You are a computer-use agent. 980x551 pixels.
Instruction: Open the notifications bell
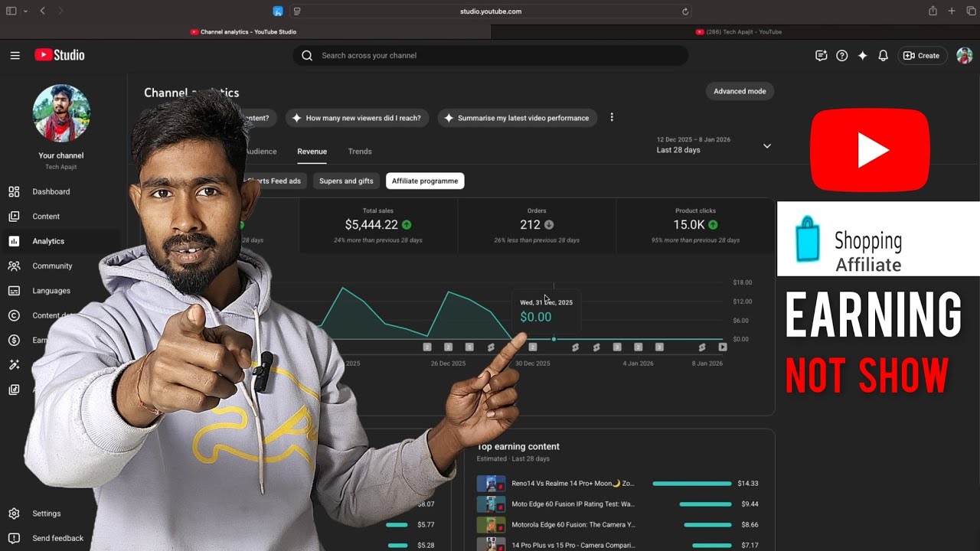[x=883, y=56]
